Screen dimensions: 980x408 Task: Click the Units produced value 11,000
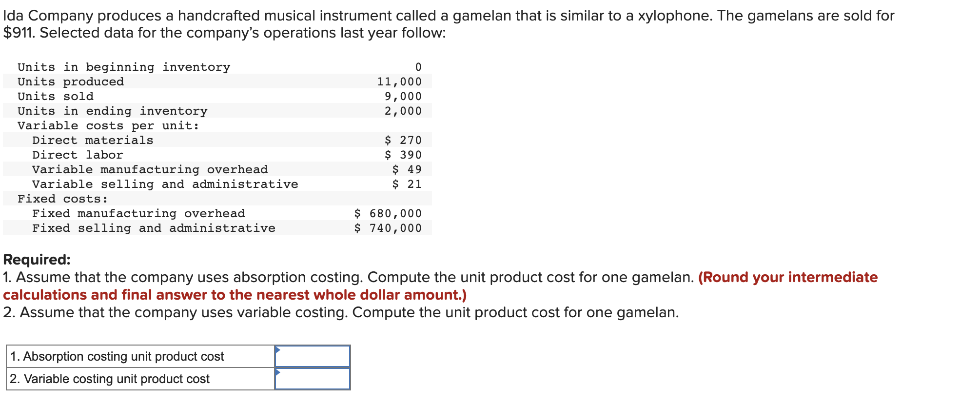coord(399,82)
